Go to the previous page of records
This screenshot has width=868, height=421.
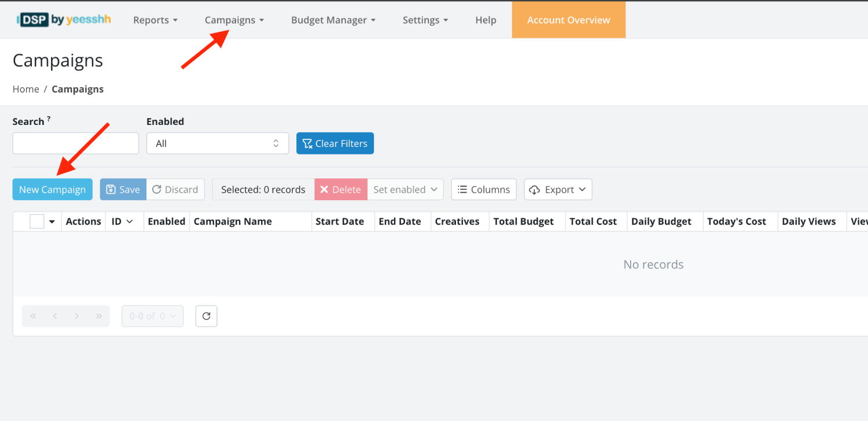click(55, 316)
